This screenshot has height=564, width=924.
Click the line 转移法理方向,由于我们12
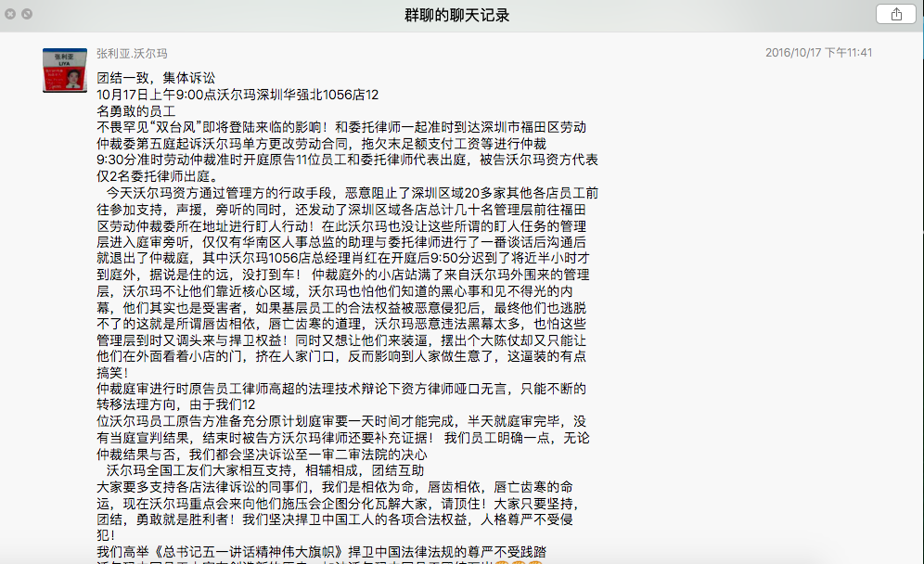tap(176, 404)
